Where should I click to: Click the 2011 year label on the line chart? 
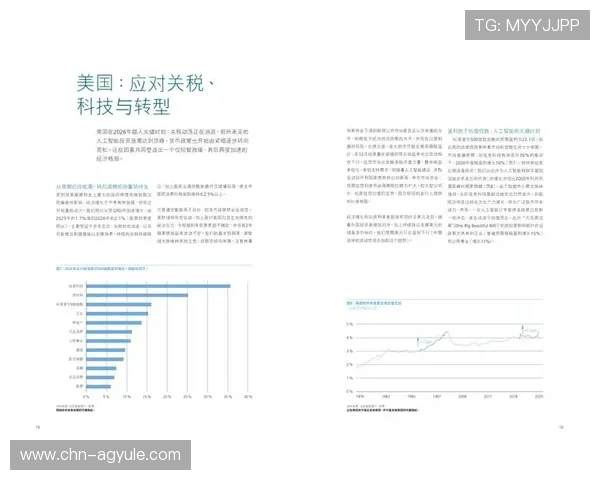[488, 397]
